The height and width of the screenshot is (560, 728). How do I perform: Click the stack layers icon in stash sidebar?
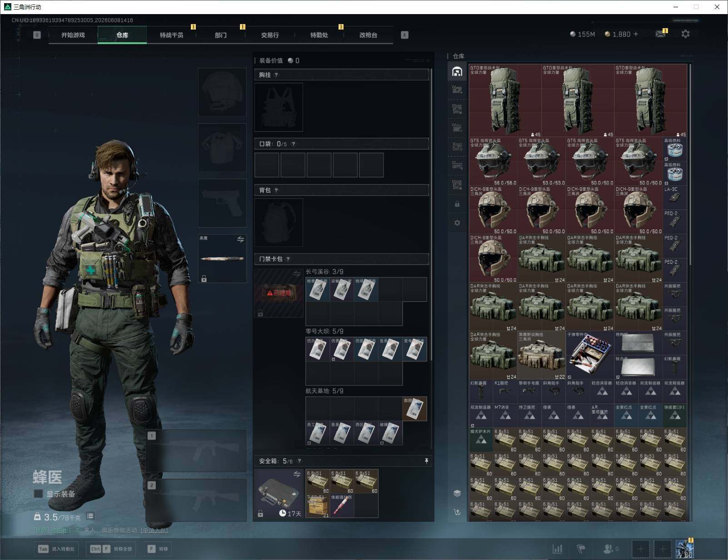pyautogui.click(x=457, y=494)
